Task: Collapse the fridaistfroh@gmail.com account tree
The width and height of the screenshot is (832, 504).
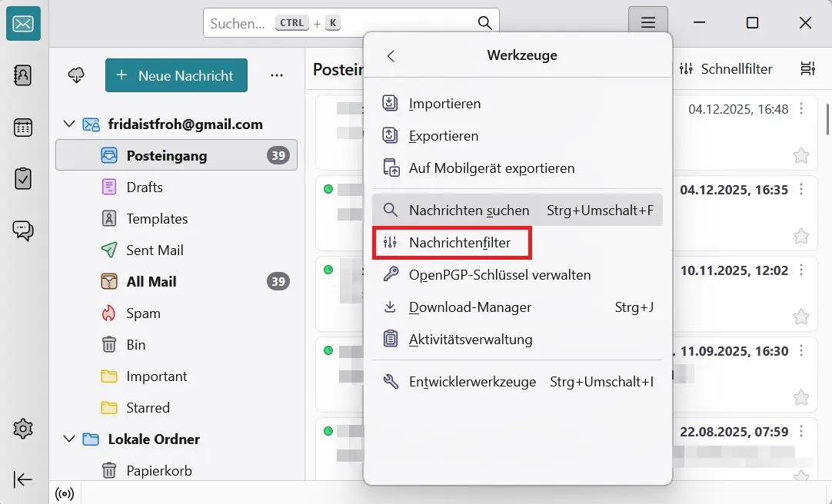Action: 69,124
